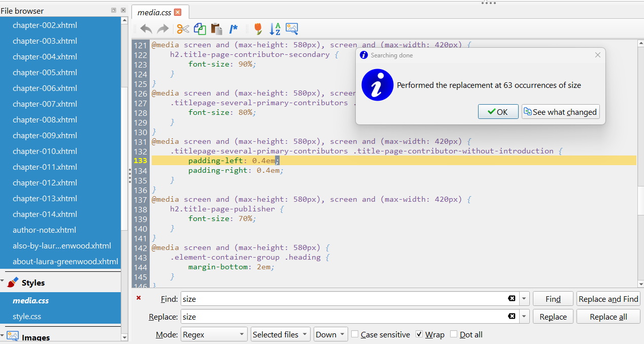The height and width of the screenshot is (344, 644).
Task: Toggle the Dot all checkbox
Action: tap(454, 334)
